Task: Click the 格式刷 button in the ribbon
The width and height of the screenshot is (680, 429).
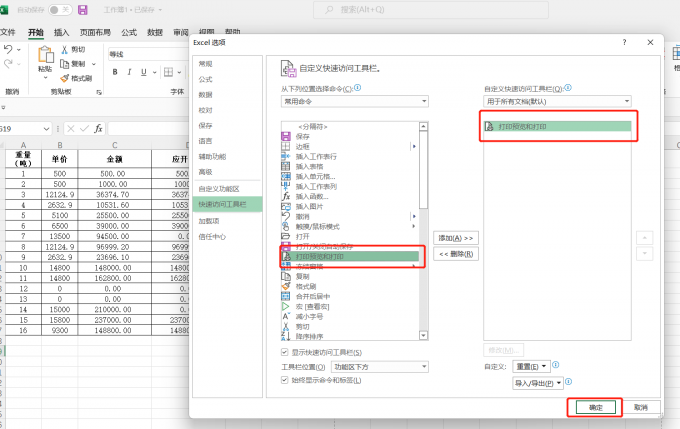Action: point(76,78)
